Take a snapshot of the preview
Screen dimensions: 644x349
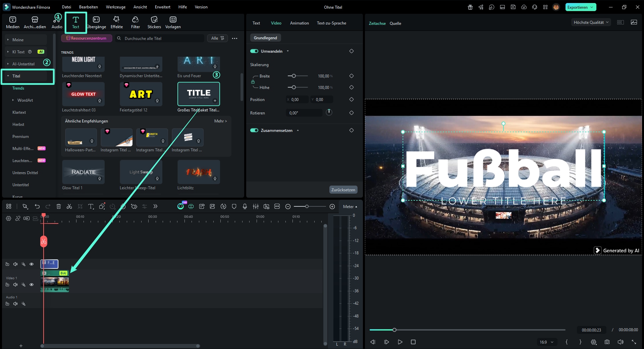pos(607,342)
